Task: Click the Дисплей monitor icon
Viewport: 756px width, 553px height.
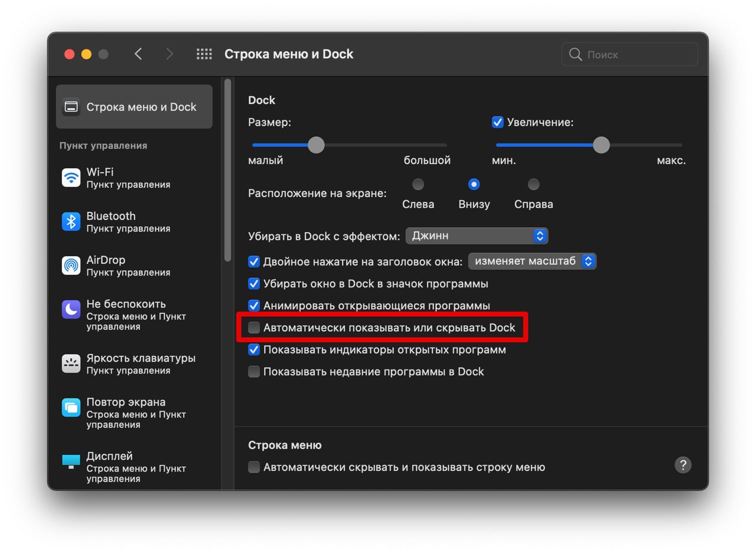Action: tap(71, 462)
